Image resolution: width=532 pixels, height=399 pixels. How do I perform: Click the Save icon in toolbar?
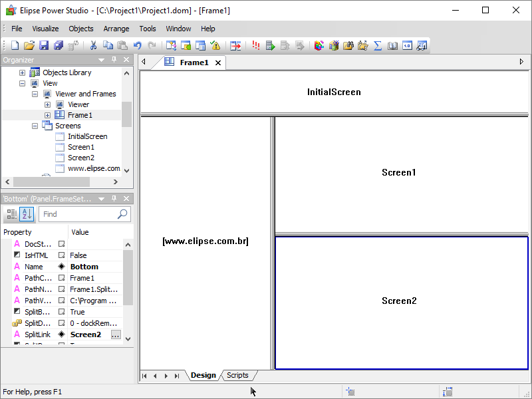(x=44, y=46)
